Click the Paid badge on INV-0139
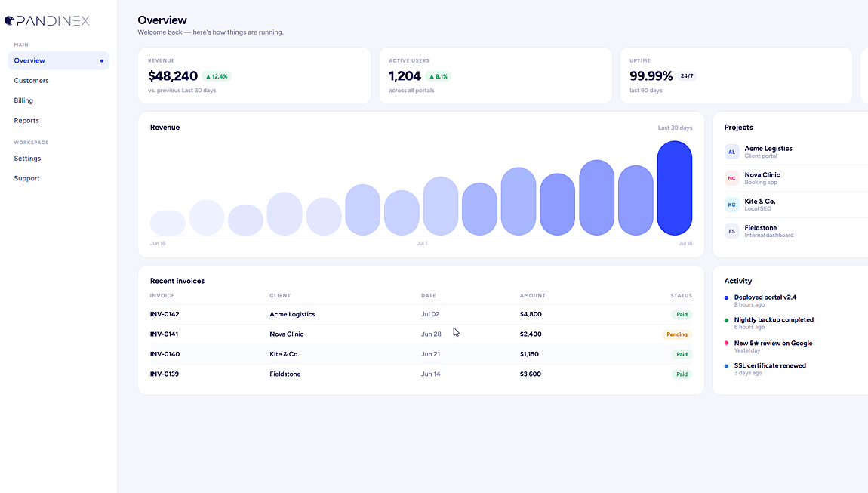 click(x=682, y=374)
